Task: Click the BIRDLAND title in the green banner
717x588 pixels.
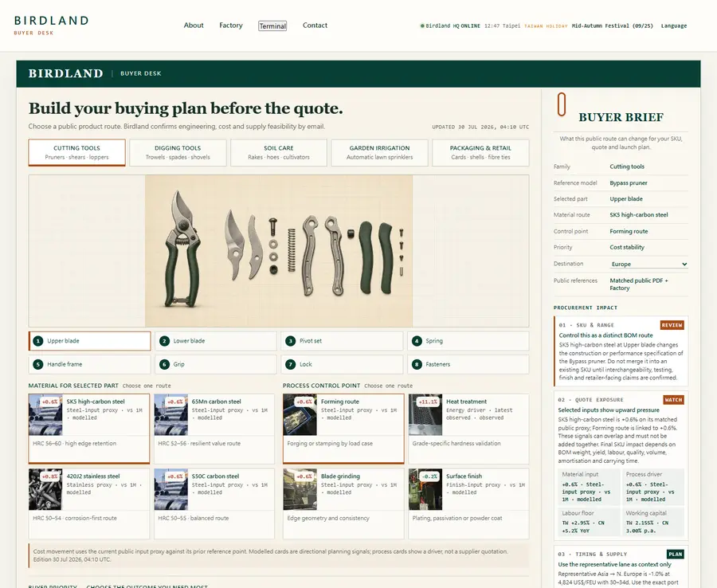Action: coord(66,73)
